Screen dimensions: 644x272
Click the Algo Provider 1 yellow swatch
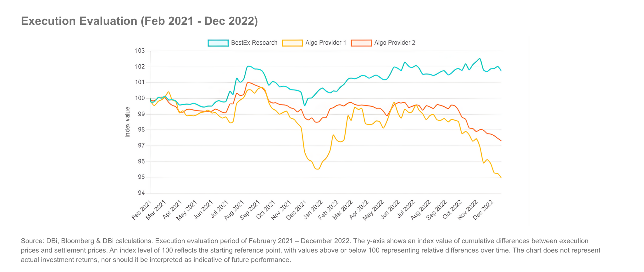pyautogui.click(x=292, y=43)
